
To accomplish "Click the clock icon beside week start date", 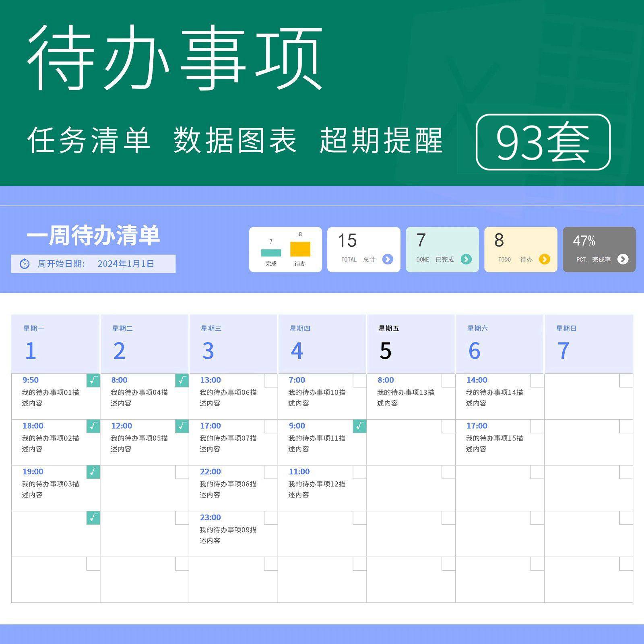I will tap(25, 264).
